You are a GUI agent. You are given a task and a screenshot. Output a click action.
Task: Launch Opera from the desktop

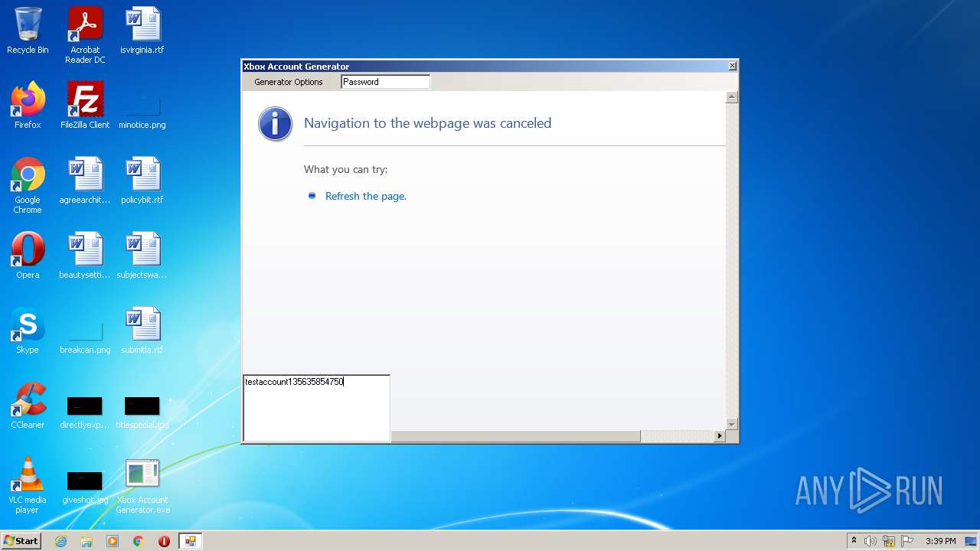pos(28,256)
